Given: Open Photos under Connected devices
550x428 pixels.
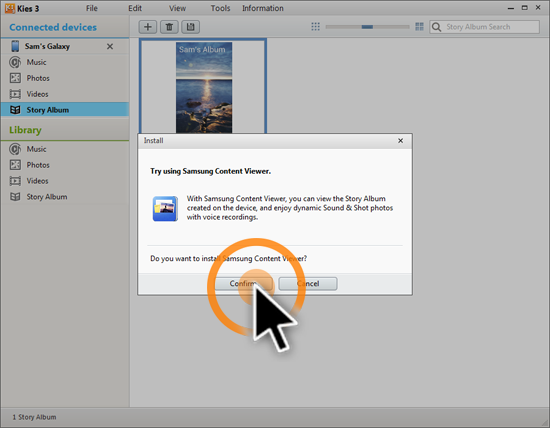Looking at the screenshot, I should tap(65, 78).
